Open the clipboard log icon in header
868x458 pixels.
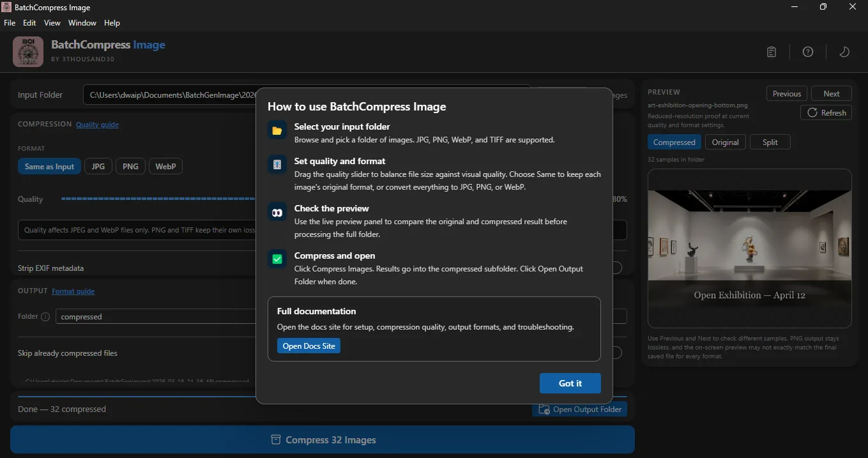(x=772, y=52)
